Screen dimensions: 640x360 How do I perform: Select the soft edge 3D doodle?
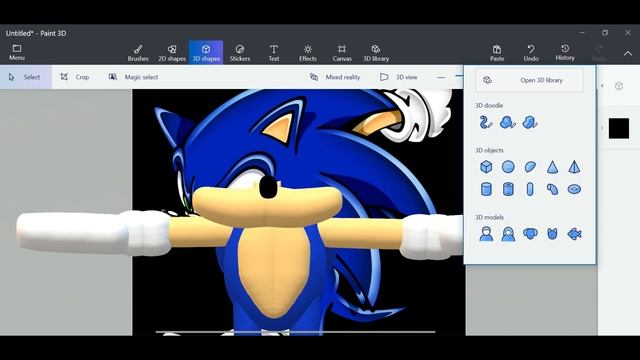508,122
